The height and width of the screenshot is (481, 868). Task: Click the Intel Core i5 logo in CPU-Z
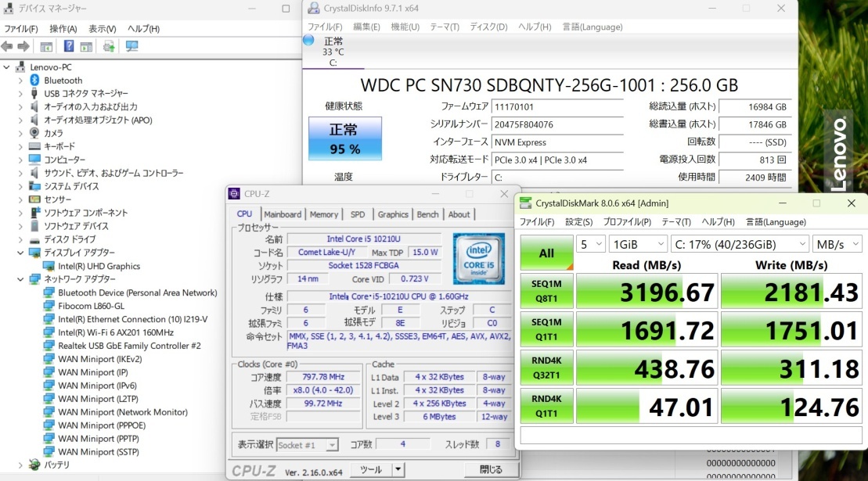point(479,258)
